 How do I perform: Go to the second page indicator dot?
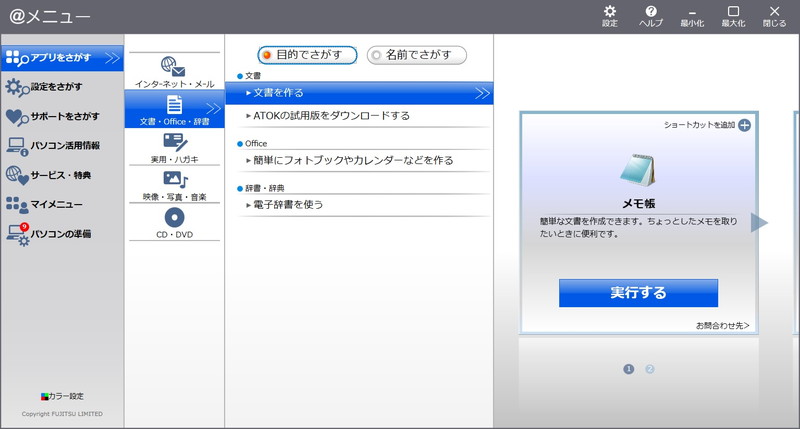(x=650, y=369)
